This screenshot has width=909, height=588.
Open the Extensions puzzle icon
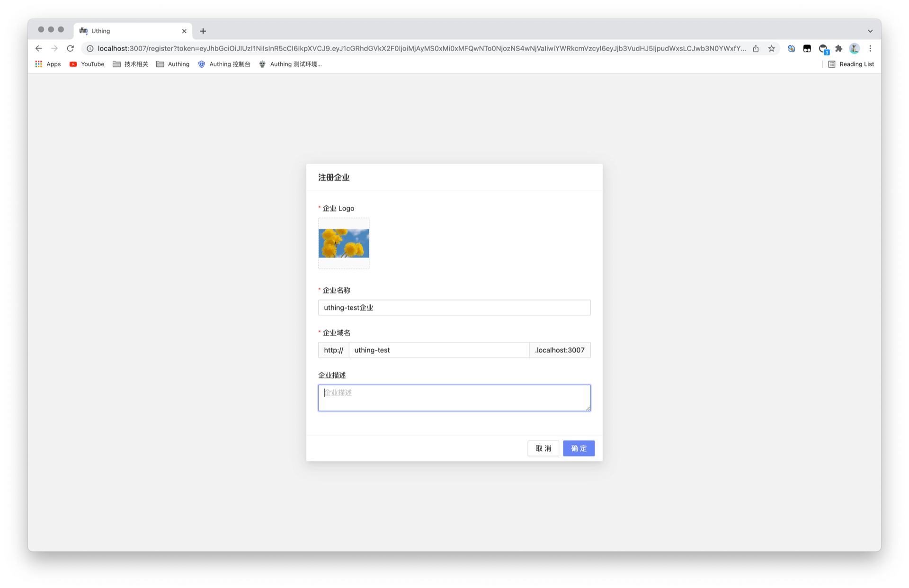click(838, 48)
